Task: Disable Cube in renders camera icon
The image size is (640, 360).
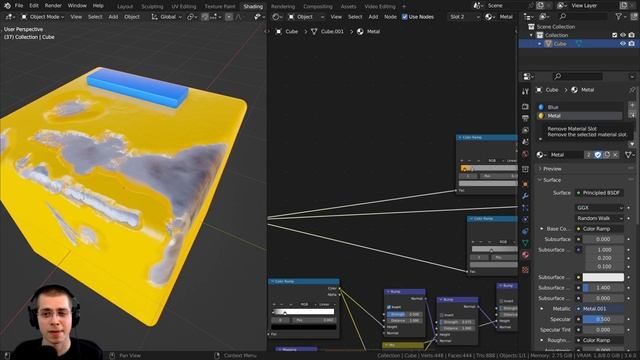Action: 632,44
